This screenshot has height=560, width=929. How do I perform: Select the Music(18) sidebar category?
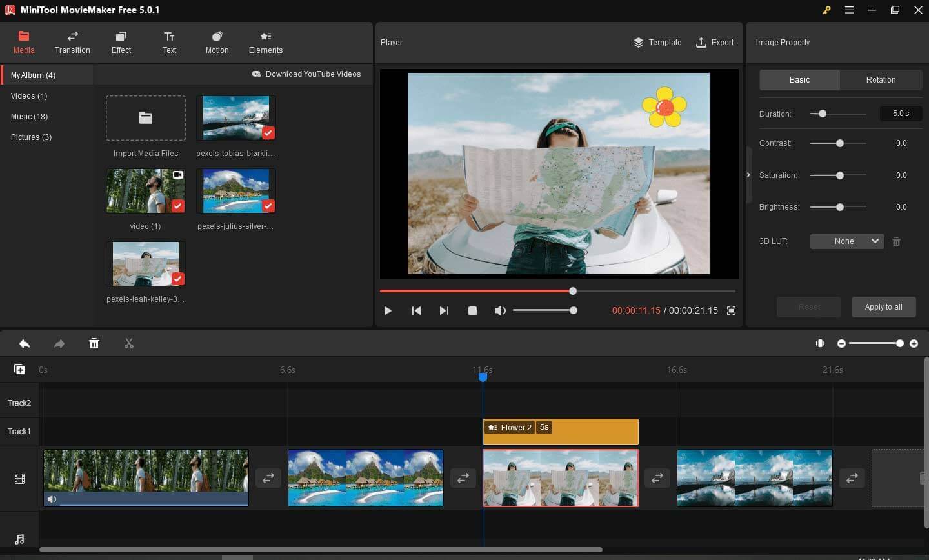[x=29, y=116]
